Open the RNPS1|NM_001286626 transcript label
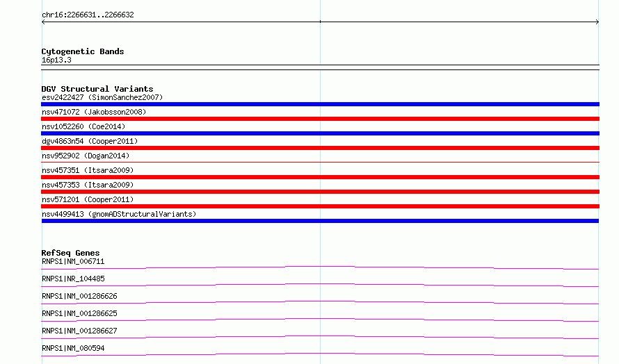 (x=79, y=296)
